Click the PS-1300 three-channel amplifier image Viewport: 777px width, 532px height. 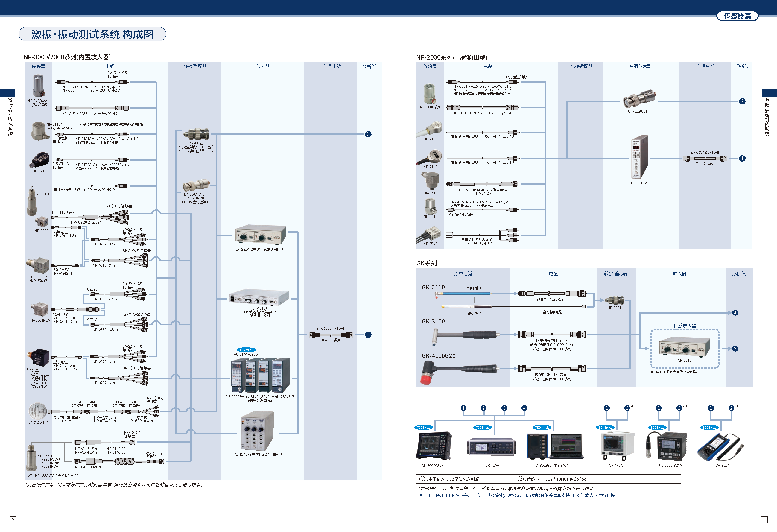pyautogui.click(x=257, y=431)
